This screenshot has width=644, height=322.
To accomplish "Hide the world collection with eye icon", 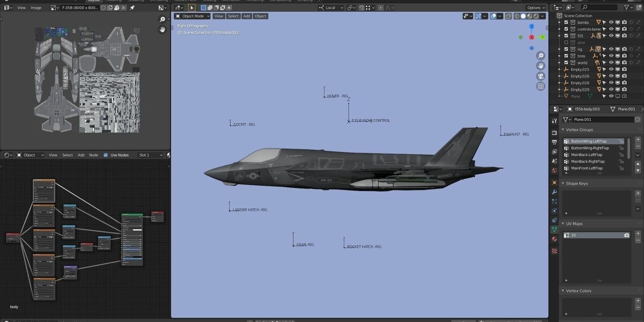I will (x=611, y=63).
